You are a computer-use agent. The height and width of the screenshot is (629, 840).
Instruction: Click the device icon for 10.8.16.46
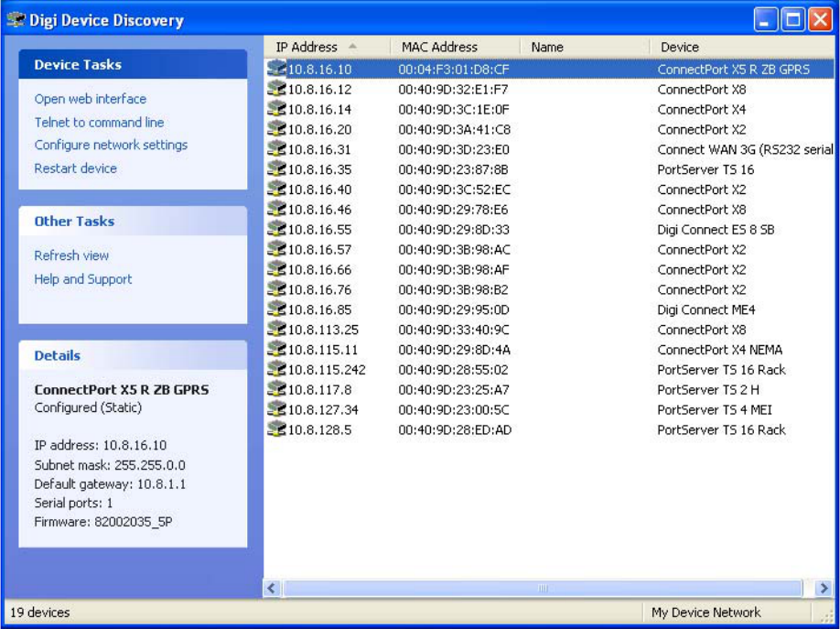pyautogui.click(x=276, y=209)
